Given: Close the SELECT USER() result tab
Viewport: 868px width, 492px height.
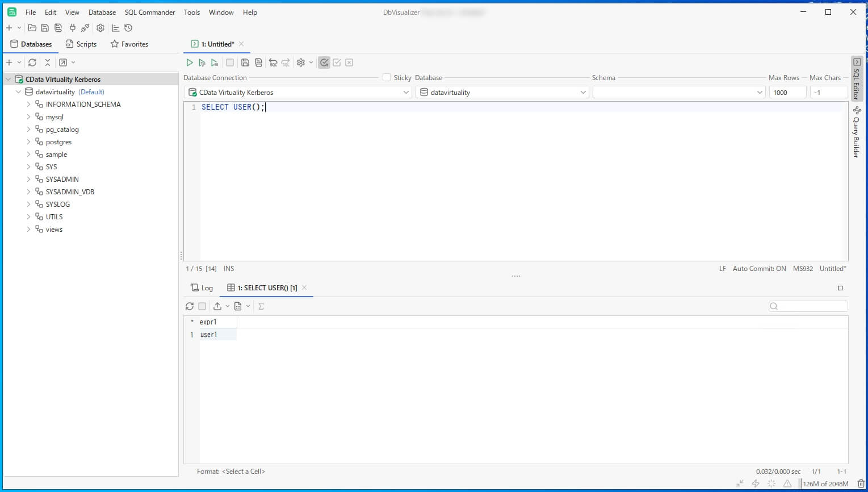Looking at the screenshot, I should click(x=304, y=287).
